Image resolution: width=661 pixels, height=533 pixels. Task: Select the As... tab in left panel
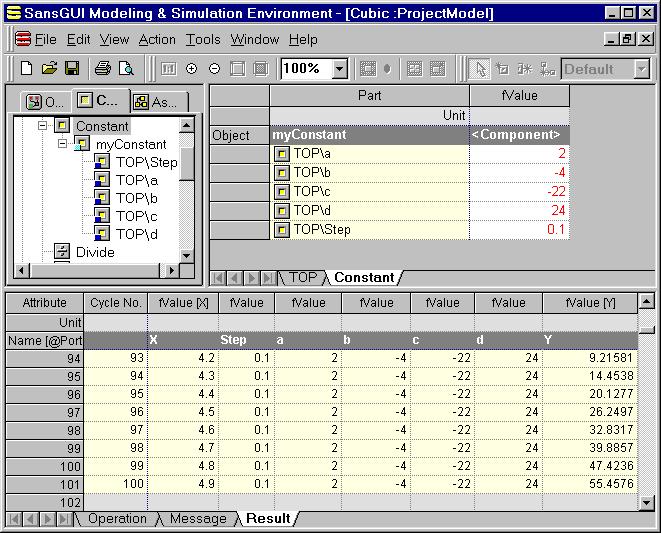coord(159,102)
